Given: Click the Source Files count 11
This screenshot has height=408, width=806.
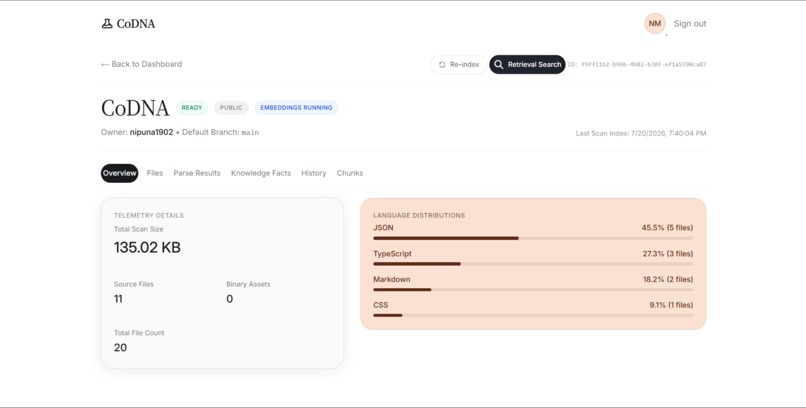Looking at the screenshot, I should pyautogui.click(x=118, y=299).
